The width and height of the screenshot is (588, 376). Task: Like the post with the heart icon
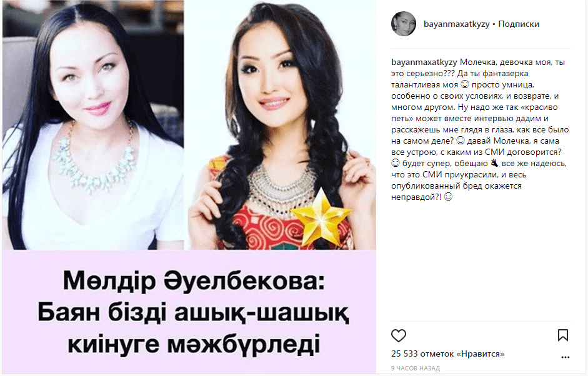(399, 335)
